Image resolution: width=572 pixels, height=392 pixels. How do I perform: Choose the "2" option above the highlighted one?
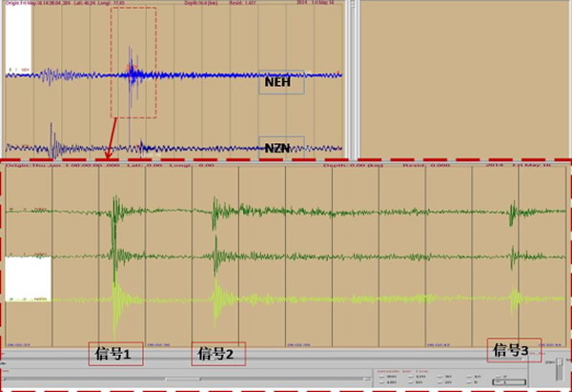pos(499,376)
